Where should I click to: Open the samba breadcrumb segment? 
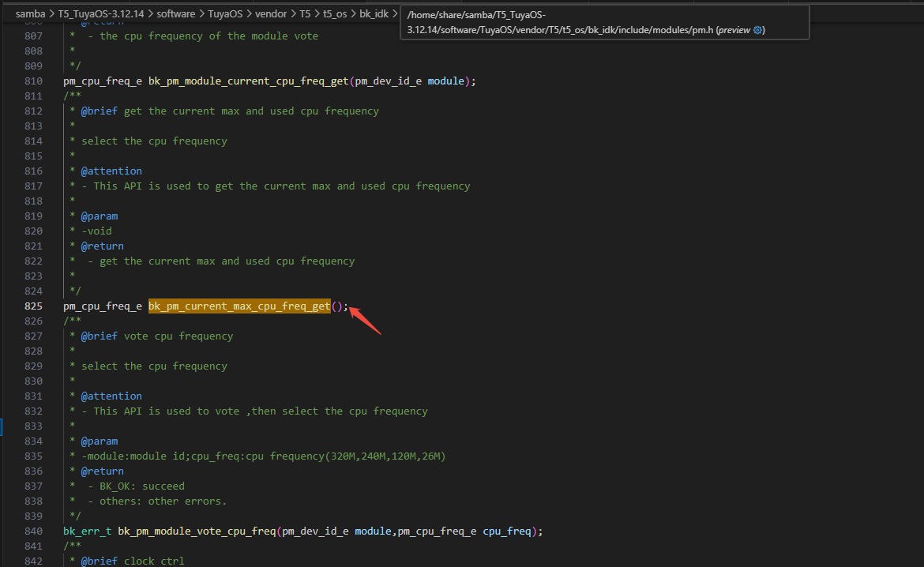coord(31,14)
